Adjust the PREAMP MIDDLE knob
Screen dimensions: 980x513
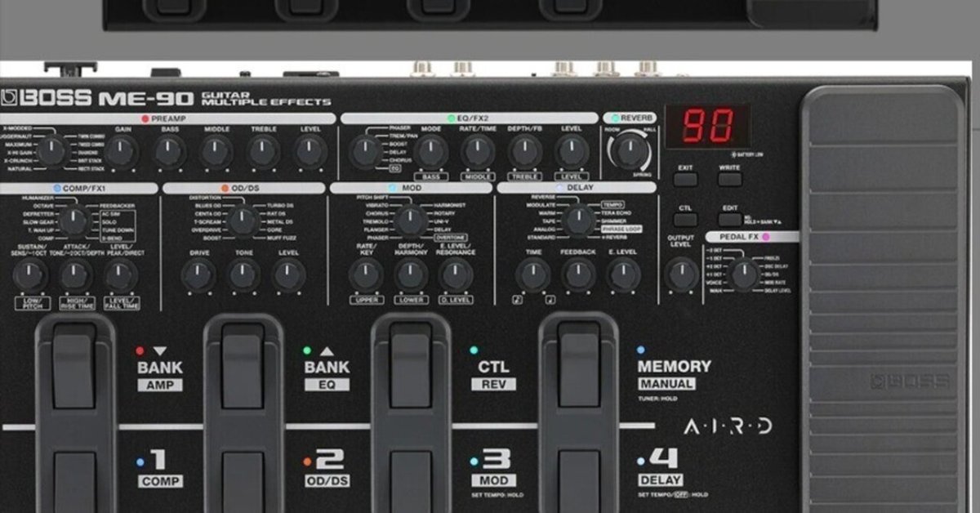pos(216,152)
